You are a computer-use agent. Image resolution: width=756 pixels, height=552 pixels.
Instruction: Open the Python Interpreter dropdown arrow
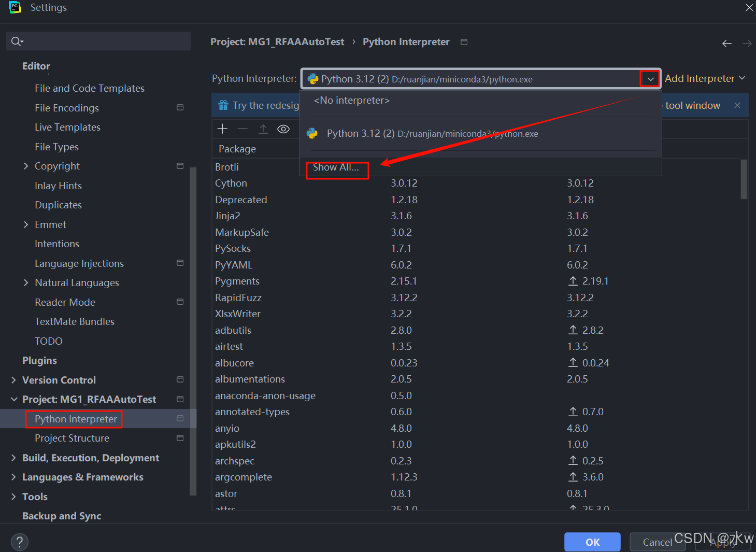[650, 79]
